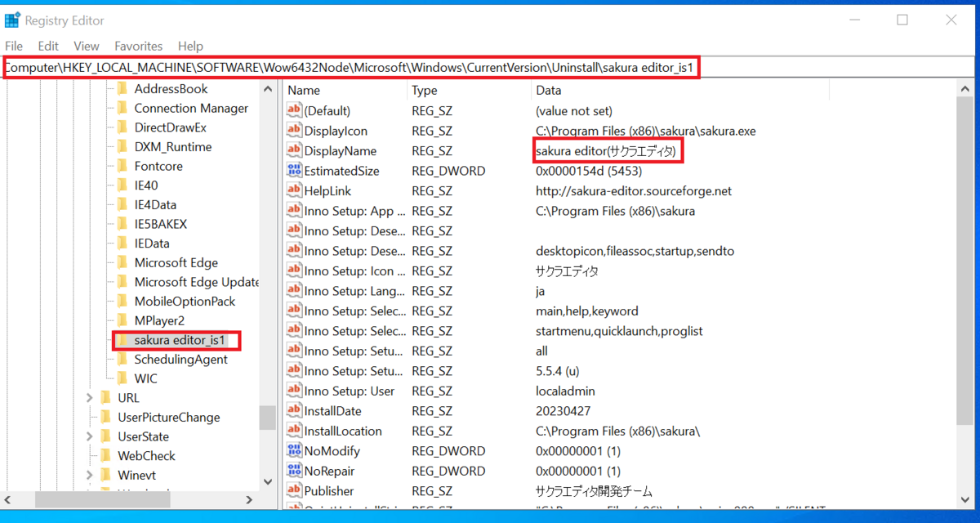Select the MobileOptionPack key

coord(185,302)
